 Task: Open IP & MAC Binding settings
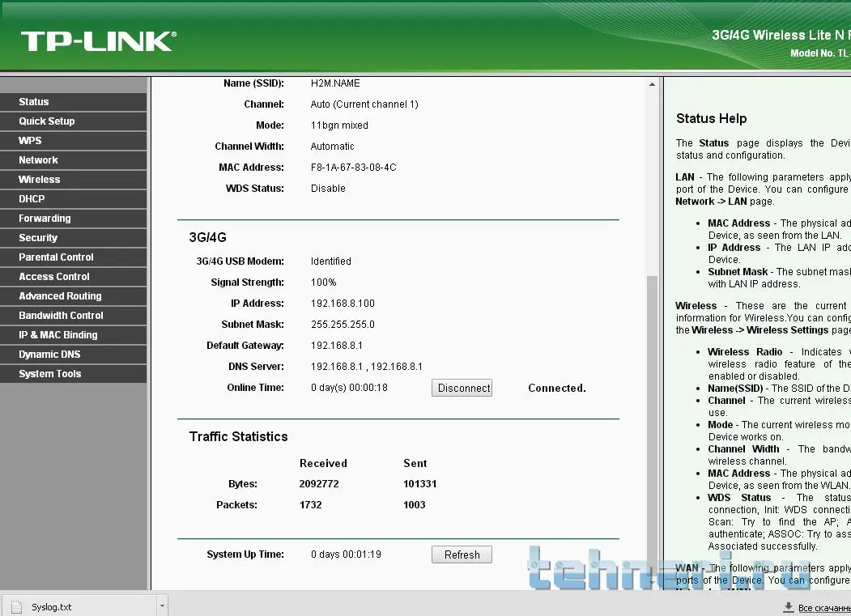tap(73, 335)
